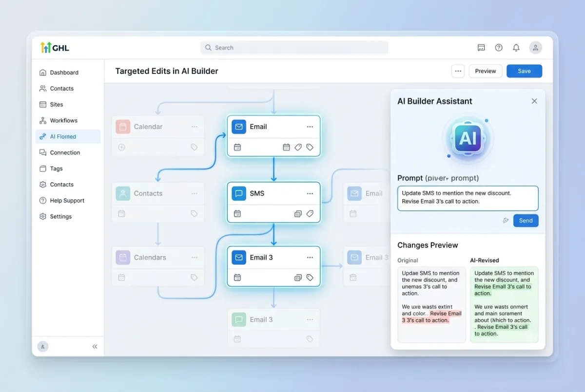Image resolution: width=585 pixels, height=392 pixels.
Task: Click the Search field
Action: click(294, 48)
